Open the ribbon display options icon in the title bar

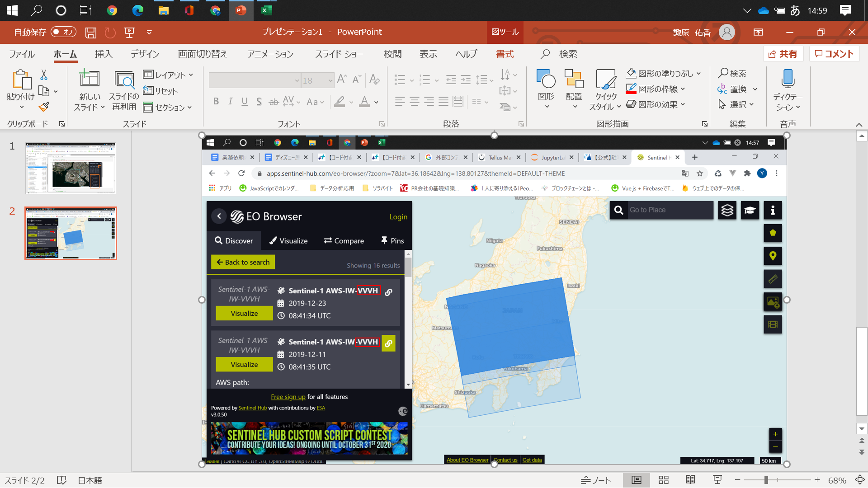click(758, 32)
